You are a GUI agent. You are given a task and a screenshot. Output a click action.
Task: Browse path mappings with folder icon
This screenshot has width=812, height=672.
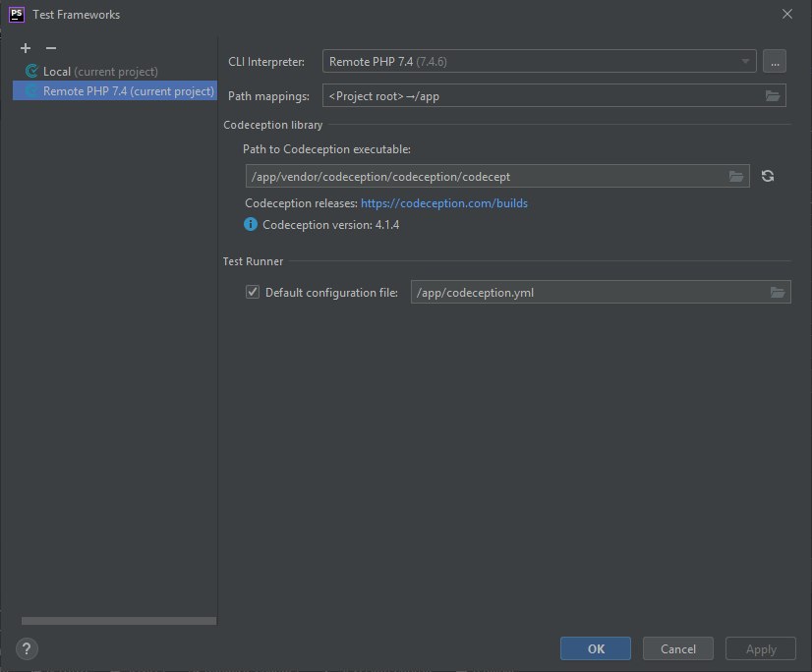[x=772, y=95]
